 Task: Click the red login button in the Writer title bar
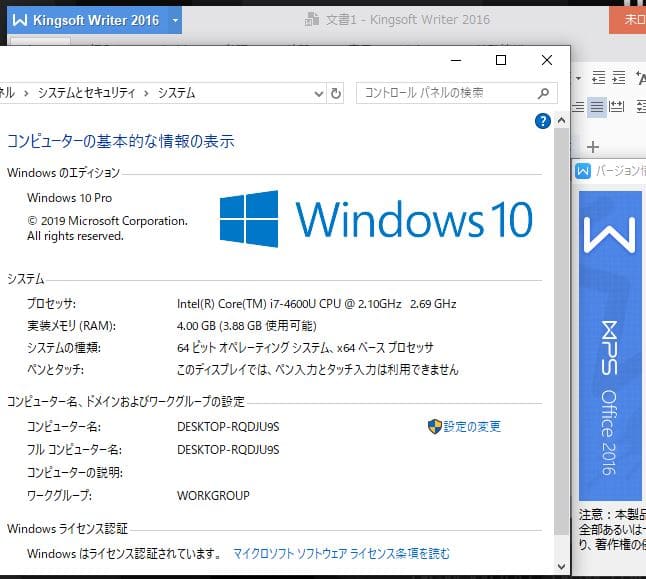[x=628, y=20]
